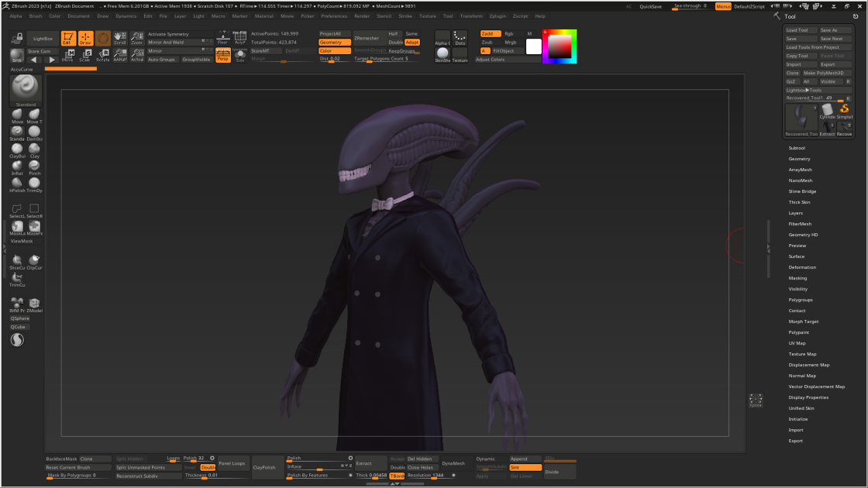Click the LightBox button
Image resolution: width=868 pixels, height=488 pixels.
click(43, 39)
